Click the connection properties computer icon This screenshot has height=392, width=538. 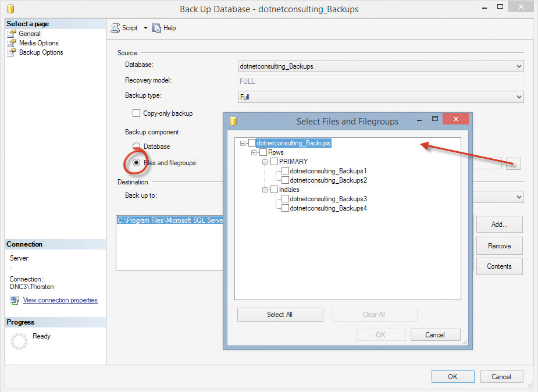click(x=15, y=301)
